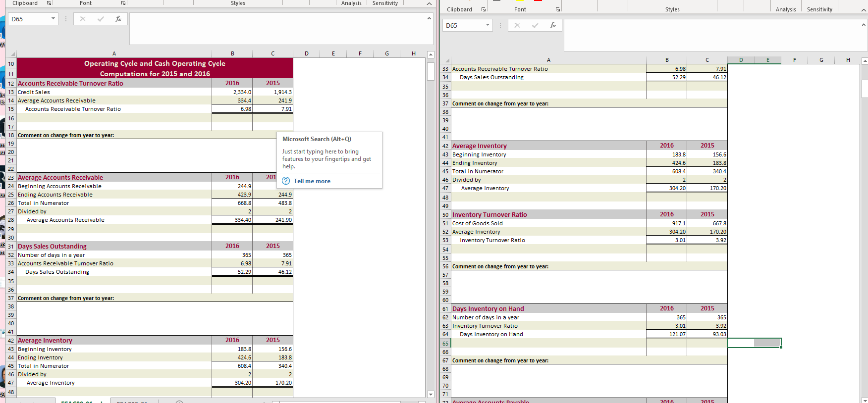Open Font dialog launcher in right Excel window
The image size is (868, 403).
[558, 9]
